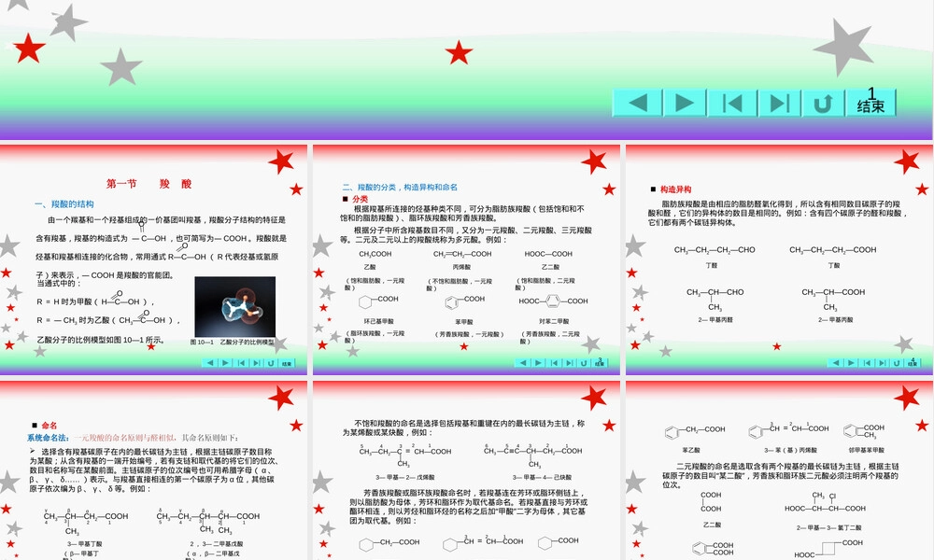Return U-turn icon on the 第一节 羧酸 slide
The width and height of the screenshot is (934, 560).
click(x=271, y=363)
